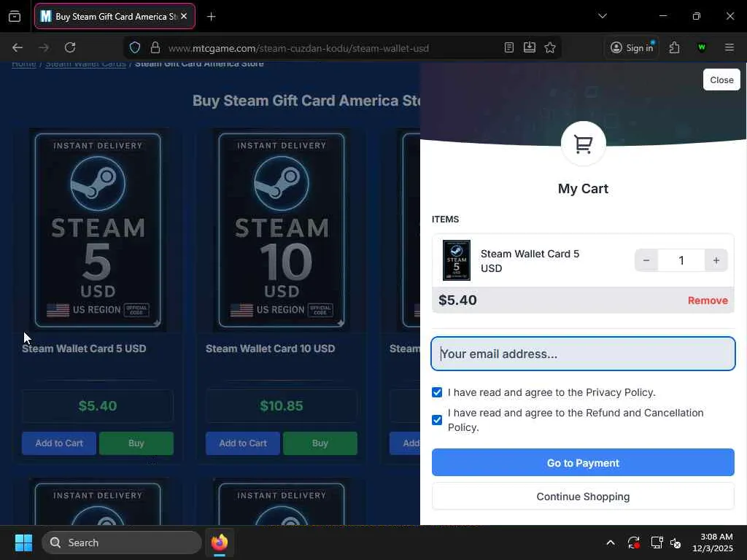Bookmark this page with the star icon
The width and height of the screenshot is (747, 560).
click(x=550, y=47)
